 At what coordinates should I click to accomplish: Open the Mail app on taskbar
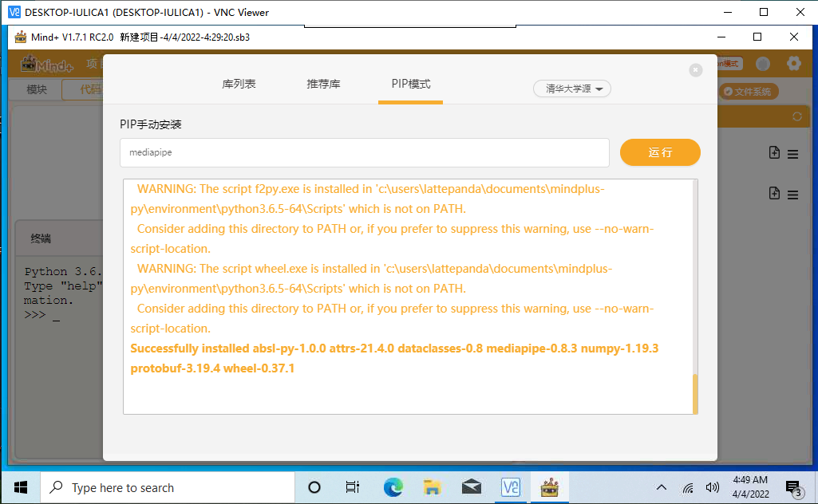pos(472,487)
